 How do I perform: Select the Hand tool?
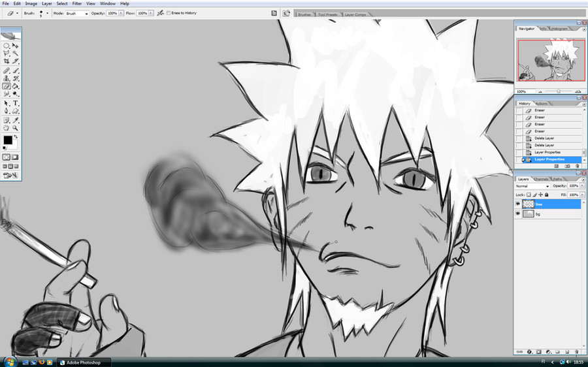point(7,128)
